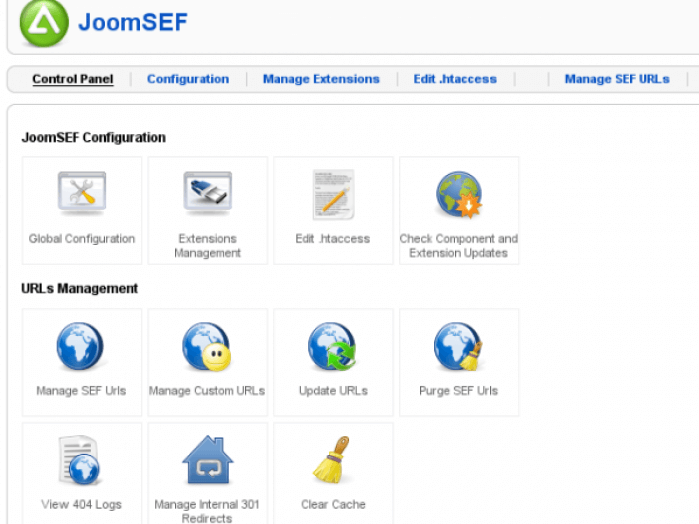Select the Edit .htaccess menu tab
Viewport: 699px width, 524px height.
tap(455, 79)
